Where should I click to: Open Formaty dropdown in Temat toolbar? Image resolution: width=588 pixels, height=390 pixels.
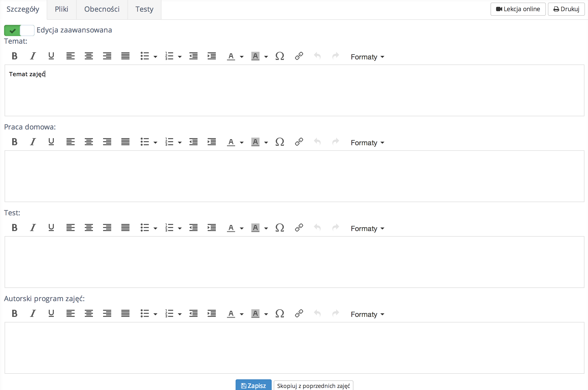[367, 57]
